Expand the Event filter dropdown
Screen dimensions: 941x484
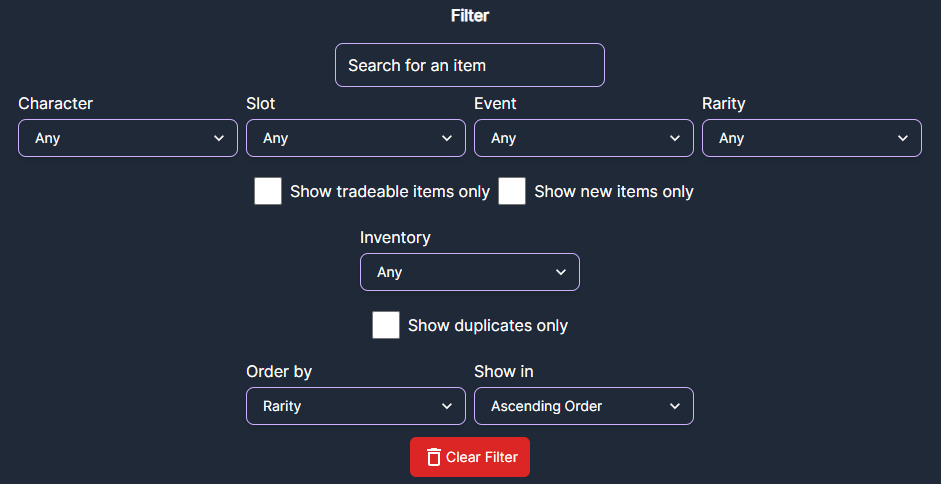point(584,138)
